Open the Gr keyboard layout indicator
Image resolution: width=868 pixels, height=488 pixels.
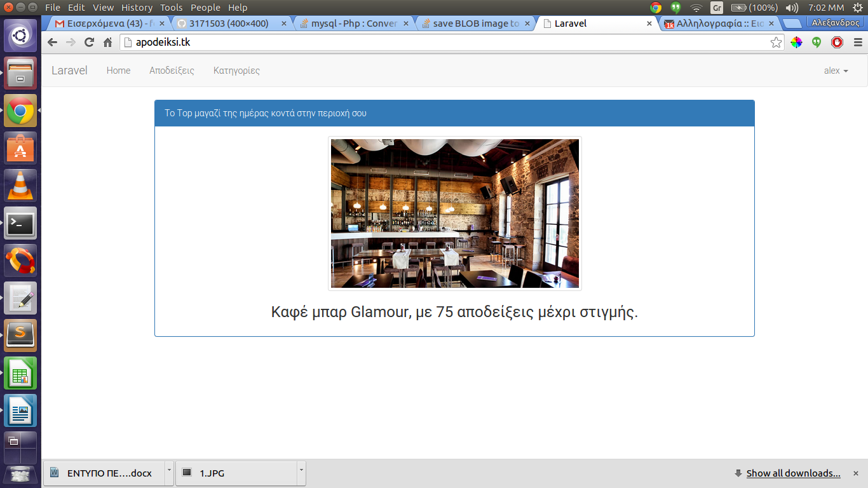point(717,8)
